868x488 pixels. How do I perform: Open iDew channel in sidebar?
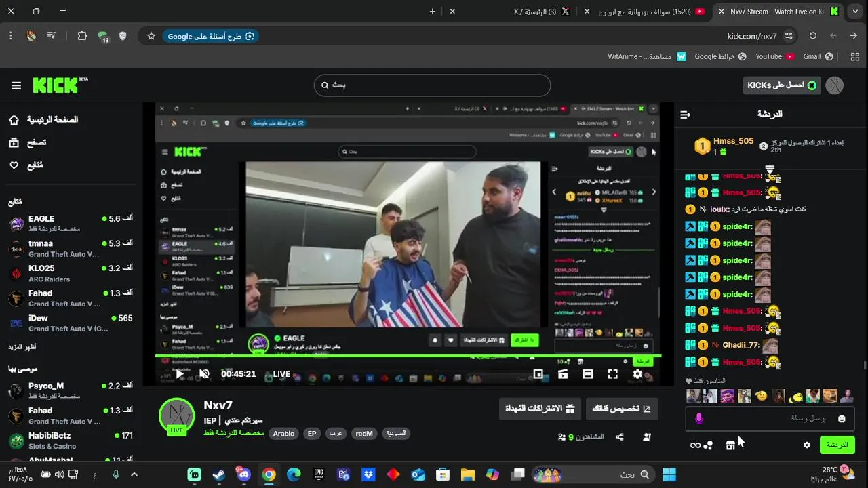point(71,323)
